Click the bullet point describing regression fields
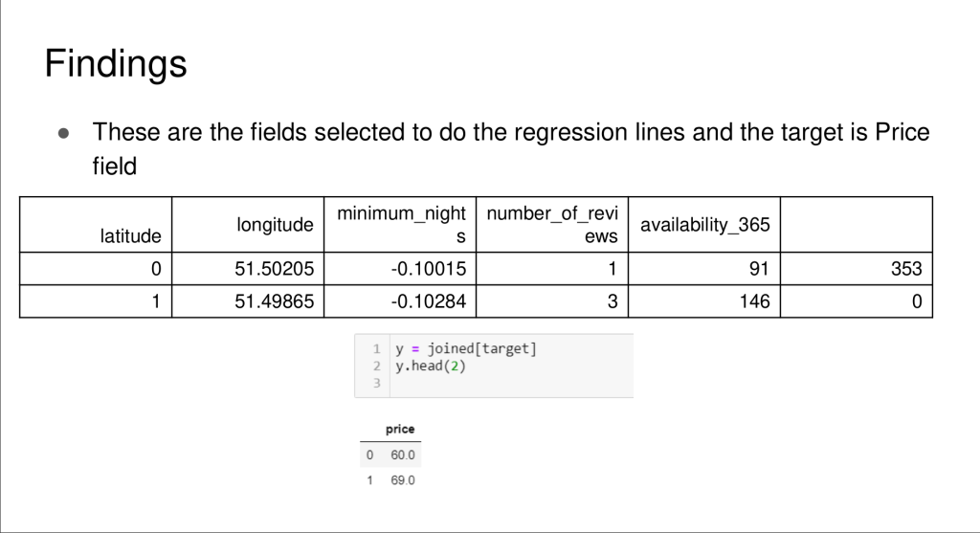 [510, 148]
